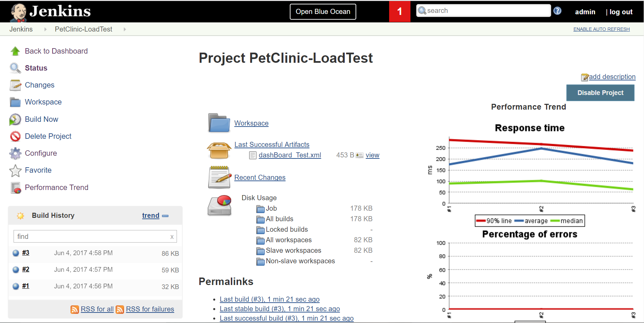Click the log out link
Viewport: 644px width, 323px height.
pyautogui.click(x=621, y=12)
